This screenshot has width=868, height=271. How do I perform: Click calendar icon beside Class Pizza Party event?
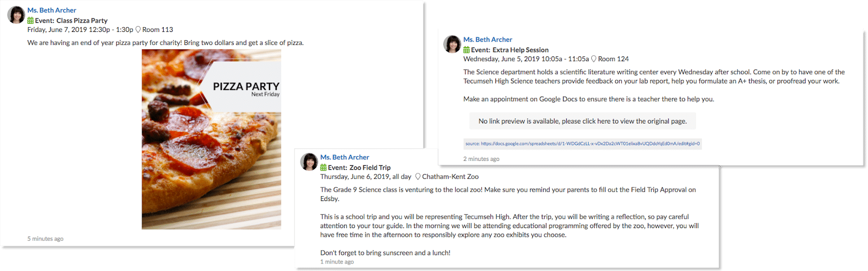(x=30, y=21)
